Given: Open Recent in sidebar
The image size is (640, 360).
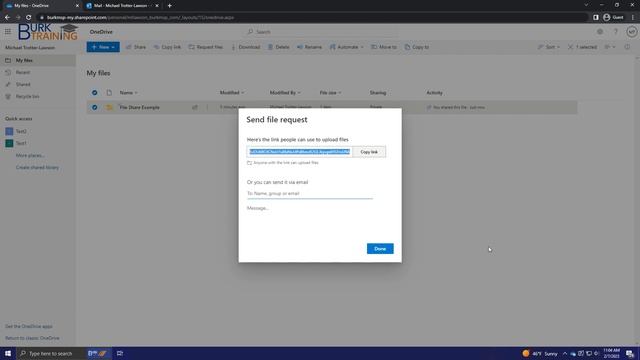Looking at the screenshot, I should [x=38, y=72].
